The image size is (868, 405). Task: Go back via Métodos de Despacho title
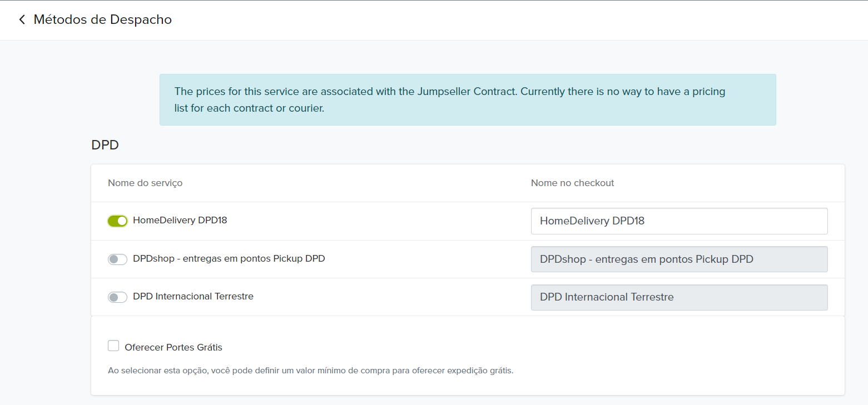tap(102, 20)
